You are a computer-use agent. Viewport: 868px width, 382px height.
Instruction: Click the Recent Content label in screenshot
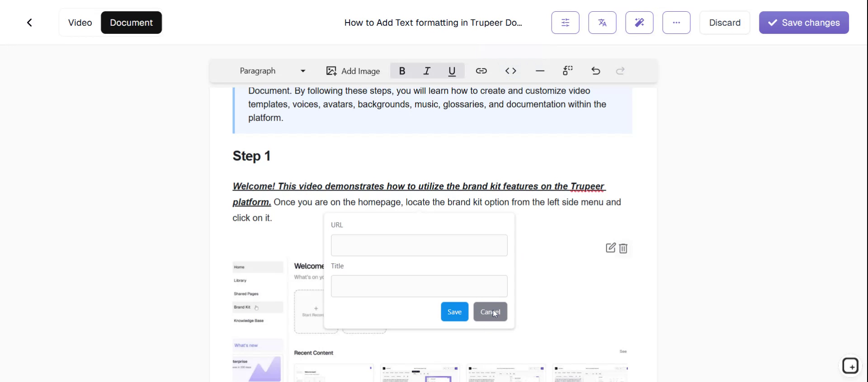coord(313,353)
